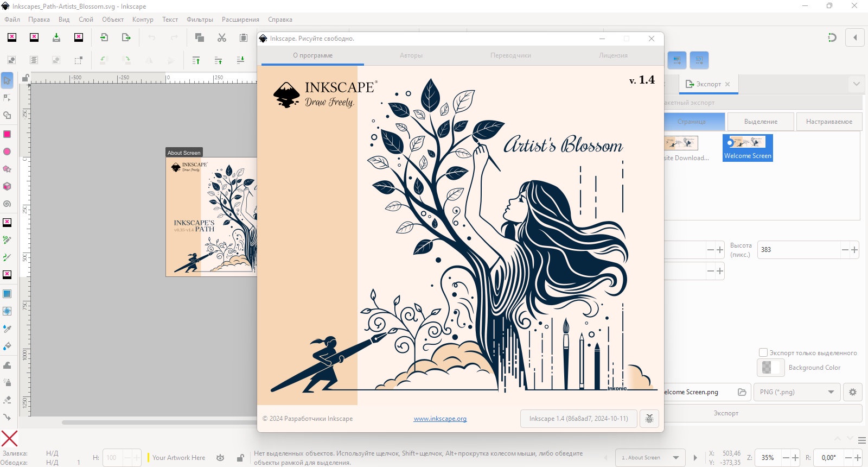Open the PNG file format dropdown
This screenshot has width=868, height=467.
tap(797, 392)
